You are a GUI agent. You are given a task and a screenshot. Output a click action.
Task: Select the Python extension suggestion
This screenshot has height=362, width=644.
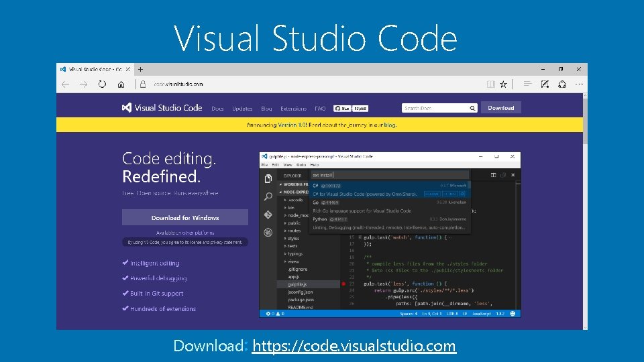tap(389, 223)
